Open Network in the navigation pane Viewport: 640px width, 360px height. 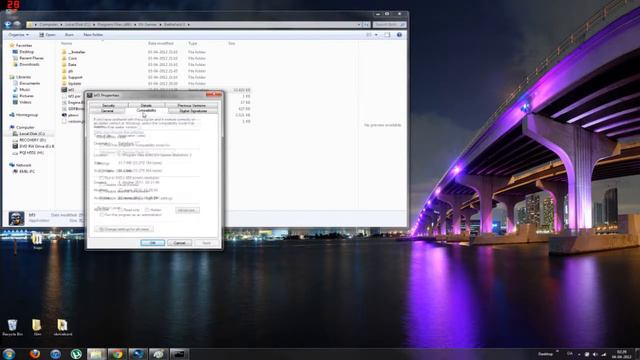click(23, 165)
